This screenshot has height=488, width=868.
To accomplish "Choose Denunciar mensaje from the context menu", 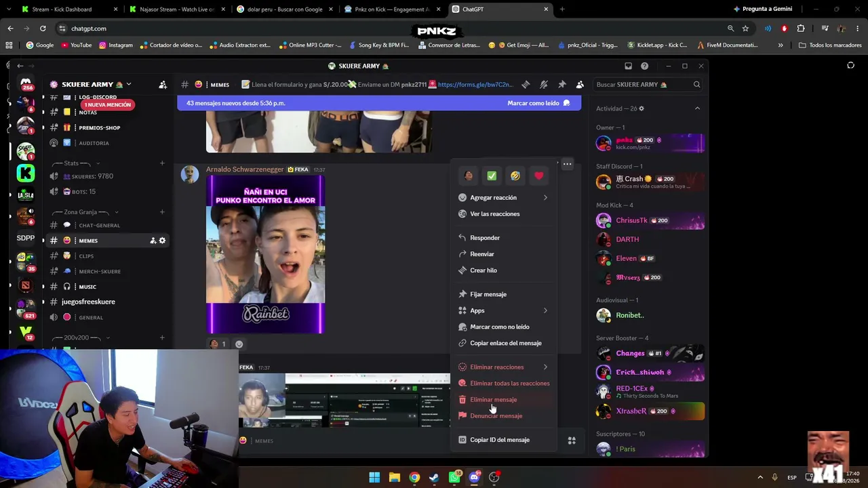I will [502, 416].
